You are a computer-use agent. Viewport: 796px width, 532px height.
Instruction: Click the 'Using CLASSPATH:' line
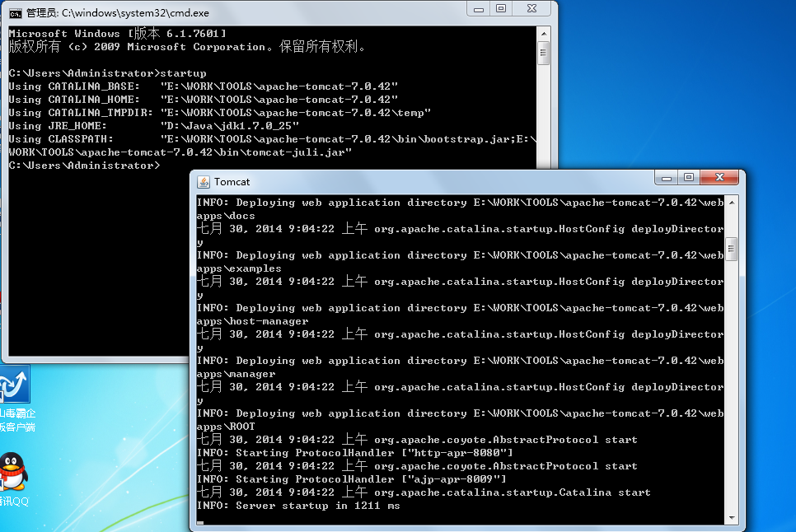(x=273, y=139)
